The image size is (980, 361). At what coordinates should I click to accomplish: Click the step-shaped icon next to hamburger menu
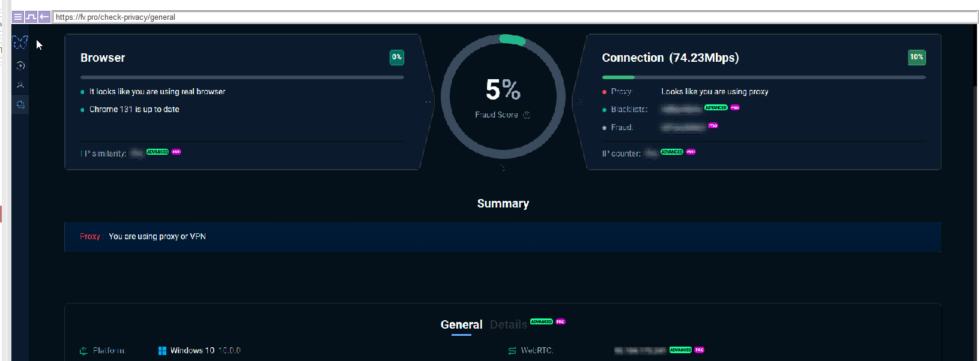pyautogui.click(x=31, y=17)
